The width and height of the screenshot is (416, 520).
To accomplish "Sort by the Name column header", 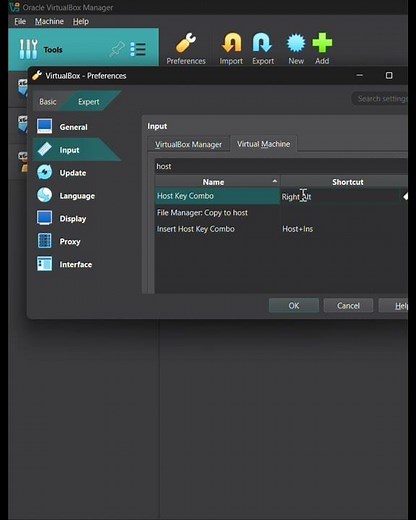I will point(218,182).
